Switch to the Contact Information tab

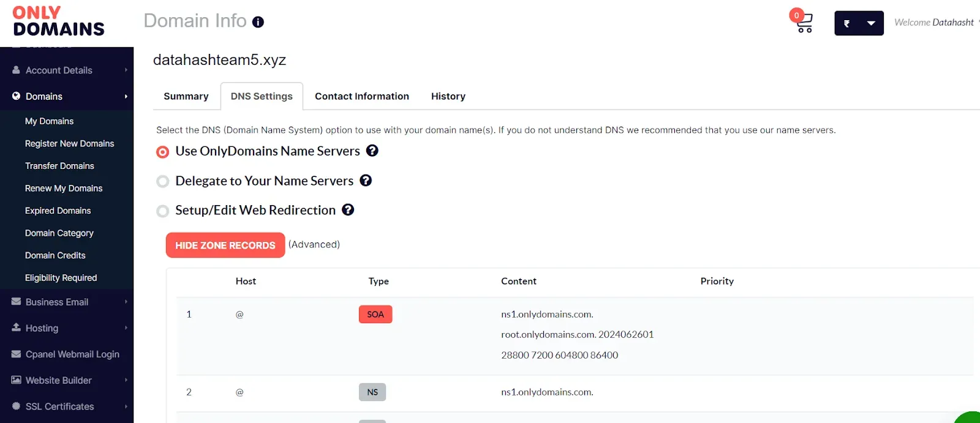[x=362, y=96]
